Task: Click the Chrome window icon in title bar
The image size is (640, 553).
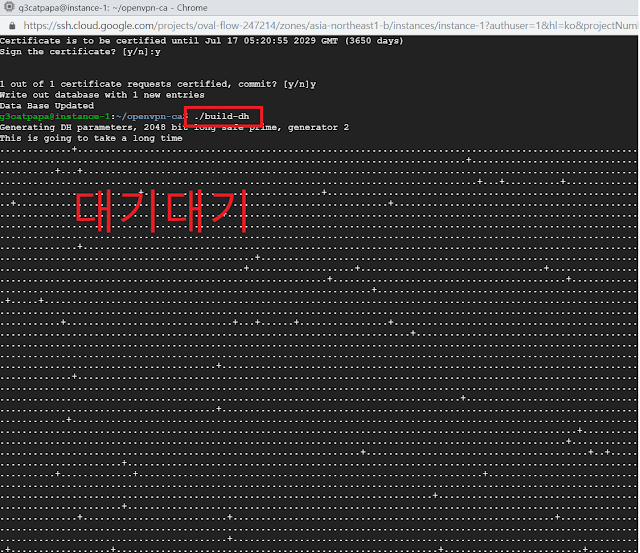Action: (x=9, y=7)
